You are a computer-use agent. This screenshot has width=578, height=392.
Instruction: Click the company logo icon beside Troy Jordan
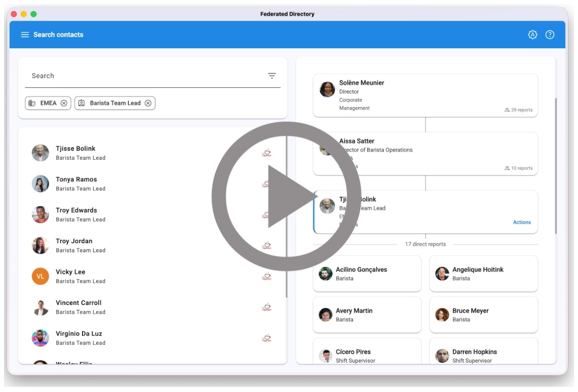click(267, 245)
